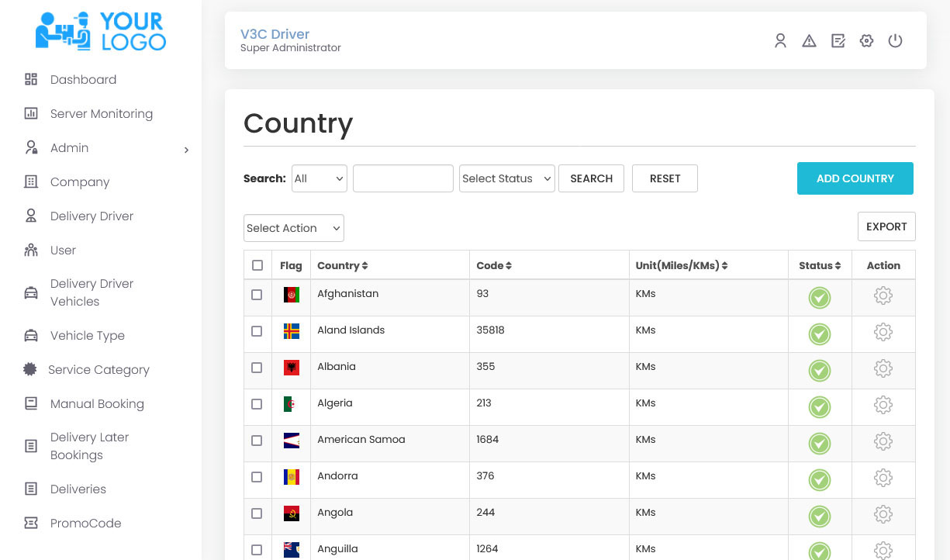This screenshot has width=950, height=560.
Task: Sort table by Code column
Action: click(494, 265)
